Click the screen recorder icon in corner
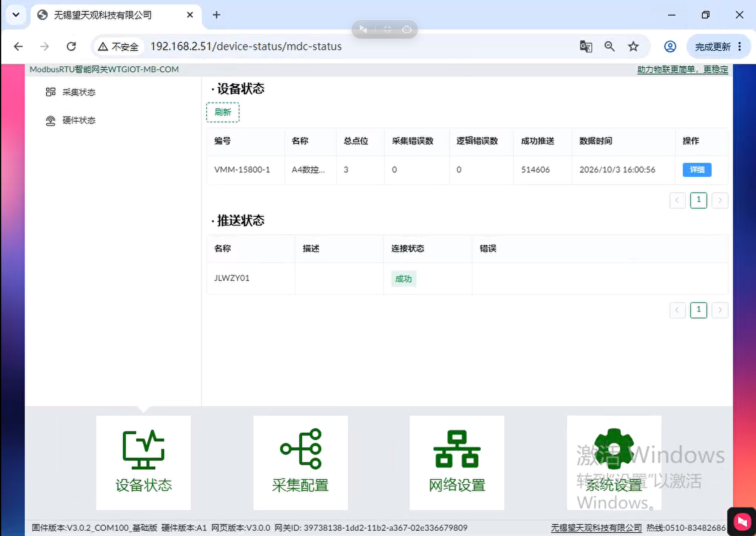The width and height of the screenshot is (756, 536). 742,522
